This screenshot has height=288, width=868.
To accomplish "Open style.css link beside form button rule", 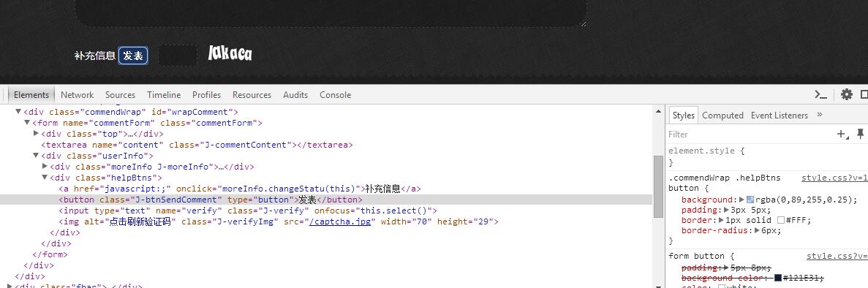I will tap(837, 256).
